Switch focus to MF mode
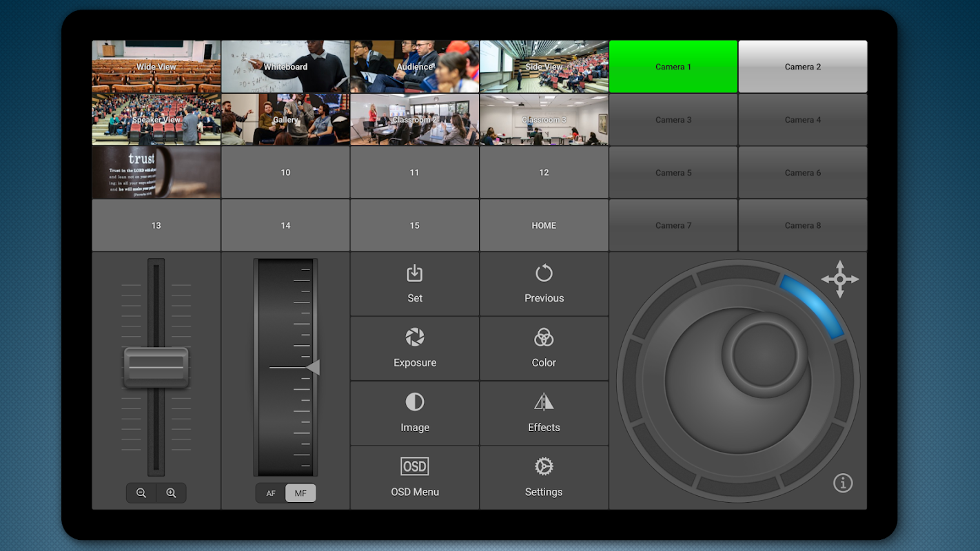Viewport: 980px width, 551px height. pos(300,493)
